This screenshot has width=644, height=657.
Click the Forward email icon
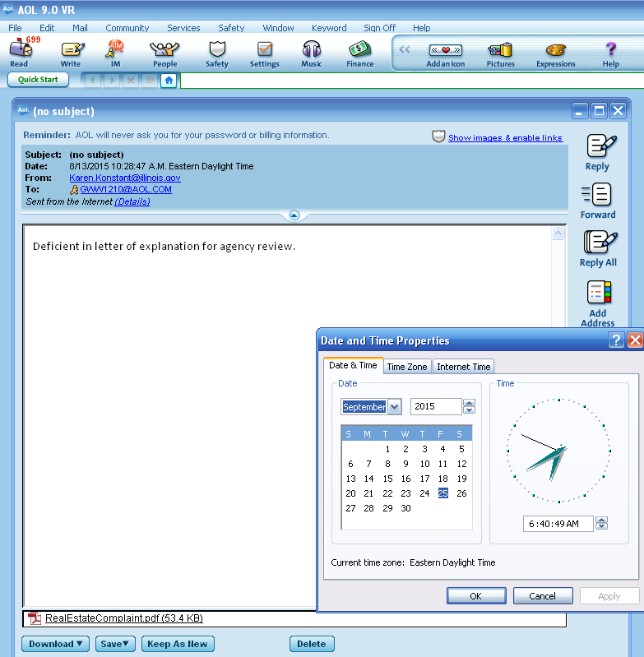click(598, 201)
